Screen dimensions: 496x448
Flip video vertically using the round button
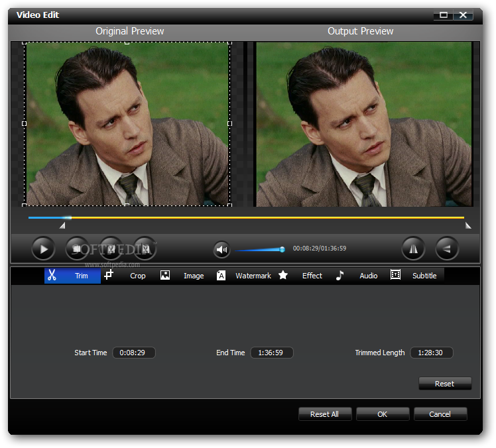(x=447, y=249)
